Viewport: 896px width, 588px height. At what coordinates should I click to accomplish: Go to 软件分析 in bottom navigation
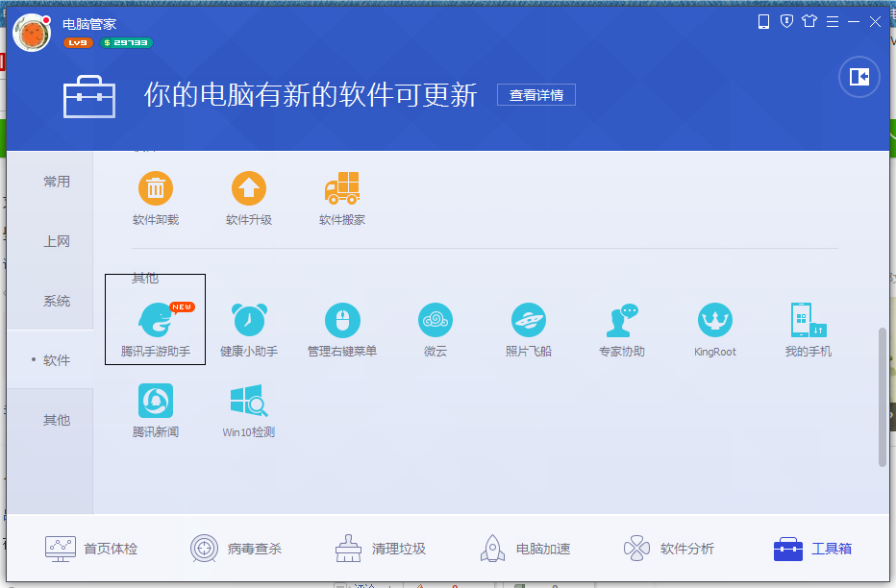pos(668,549)
